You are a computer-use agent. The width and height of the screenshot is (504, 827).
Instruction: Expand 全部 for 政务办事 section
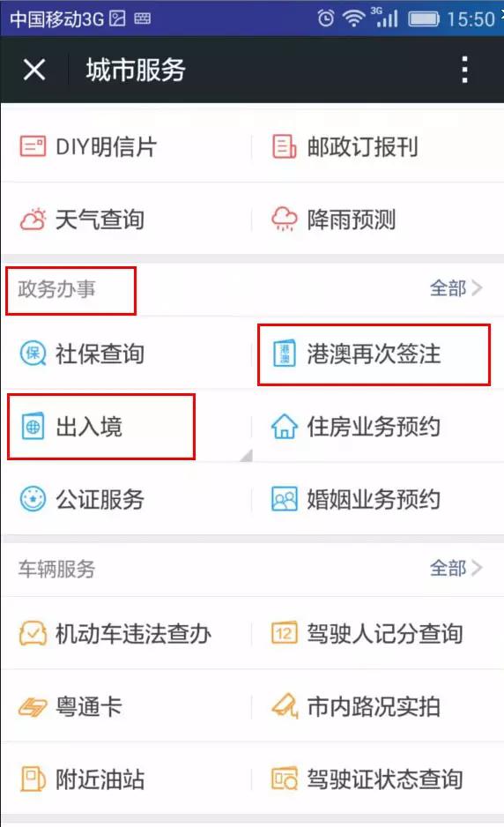pos(456,288)
